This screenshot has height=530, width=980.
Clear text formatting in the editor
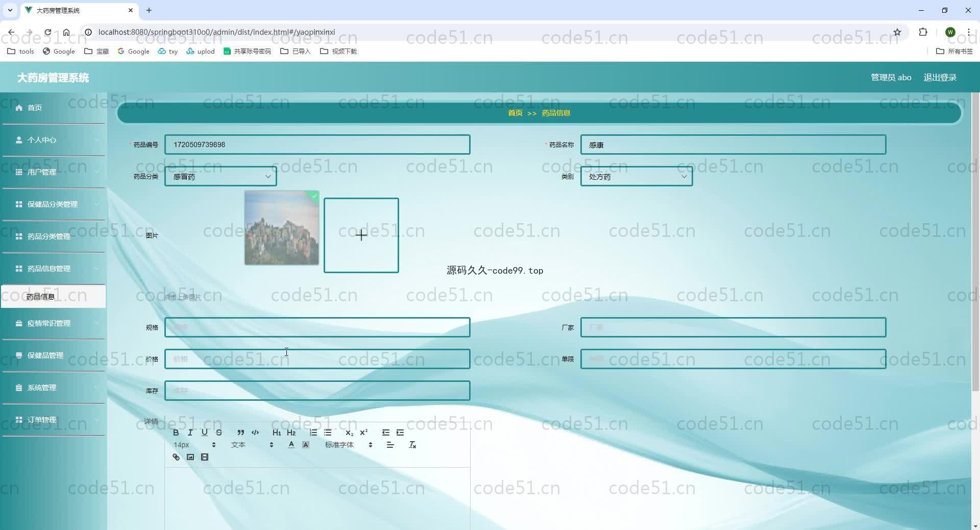412,445
